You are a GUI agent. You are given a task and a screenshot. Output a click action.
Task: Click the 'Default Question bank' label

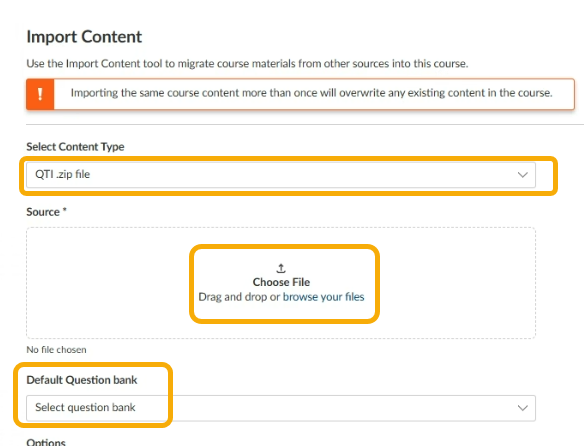click(82, 380)
